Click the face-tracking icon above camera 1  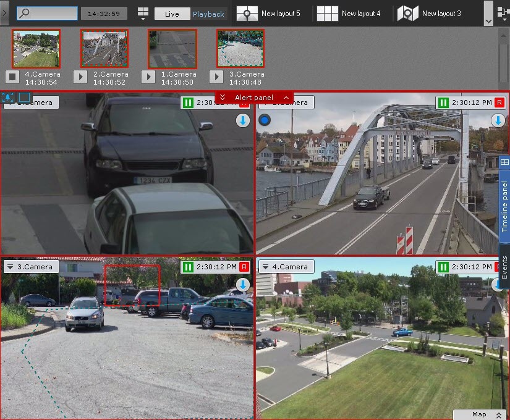tap(8, 97)
